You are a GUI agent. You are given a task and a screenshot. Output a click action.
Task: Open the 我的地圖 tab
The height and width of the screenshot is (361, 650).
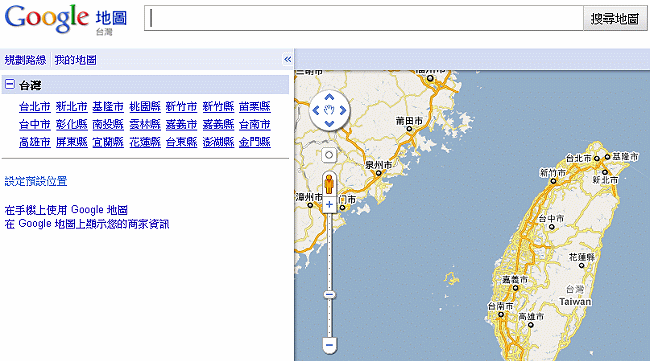point(75,60)
